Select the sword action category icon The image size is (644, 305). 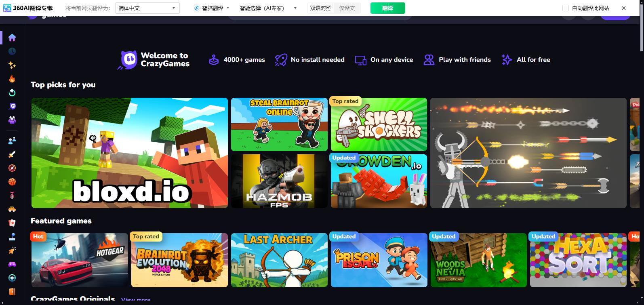(x=12, y=154)
